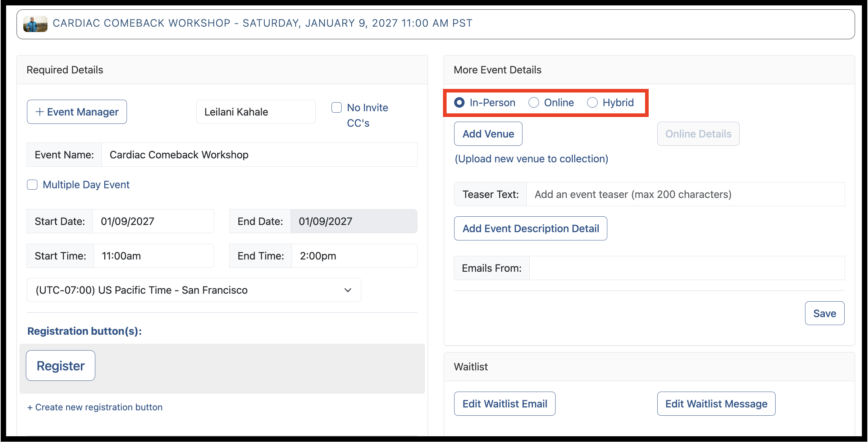Select the Hybrid radio button

[x=592, y=103]
